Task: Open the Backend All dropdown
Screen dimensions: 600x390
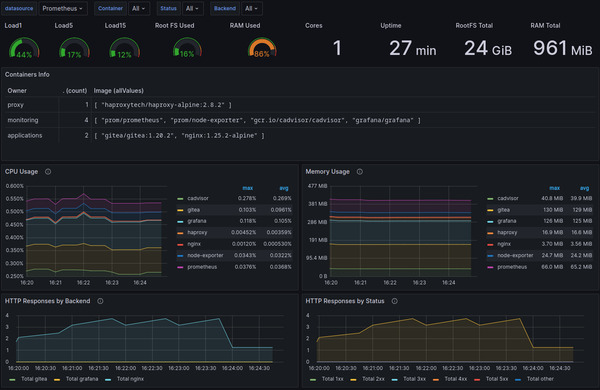Action: point(251,8)
